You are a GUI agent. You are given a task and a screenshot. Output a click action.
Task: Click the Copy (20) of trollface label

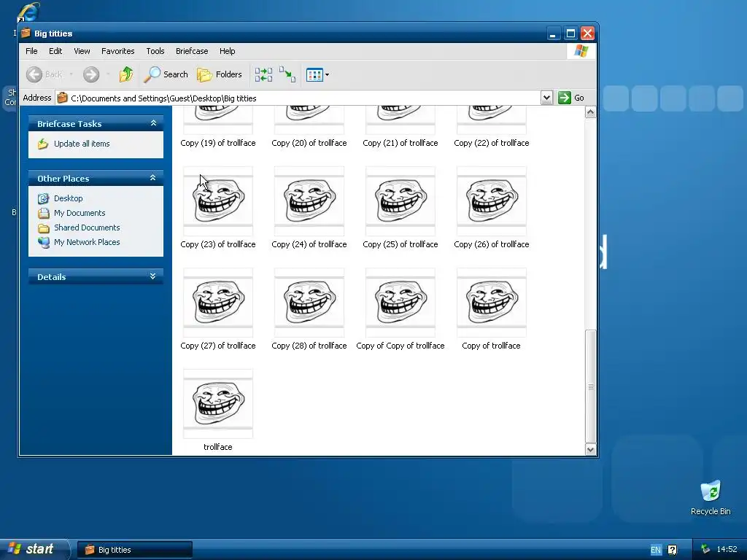click(309, 143)
